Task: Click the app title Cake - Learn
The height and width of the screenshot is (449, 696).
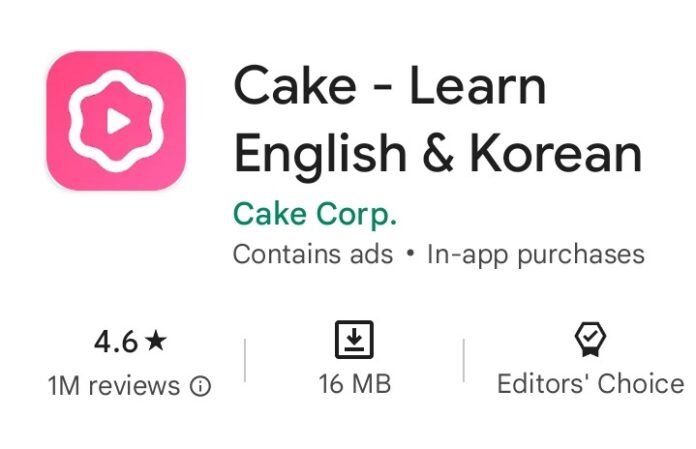Action: (x=390, y=85)
